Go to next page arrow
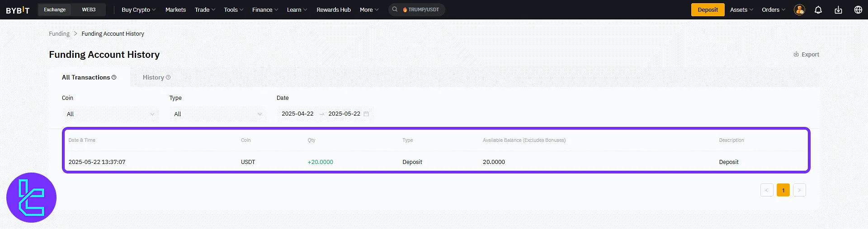 point(799,190)
